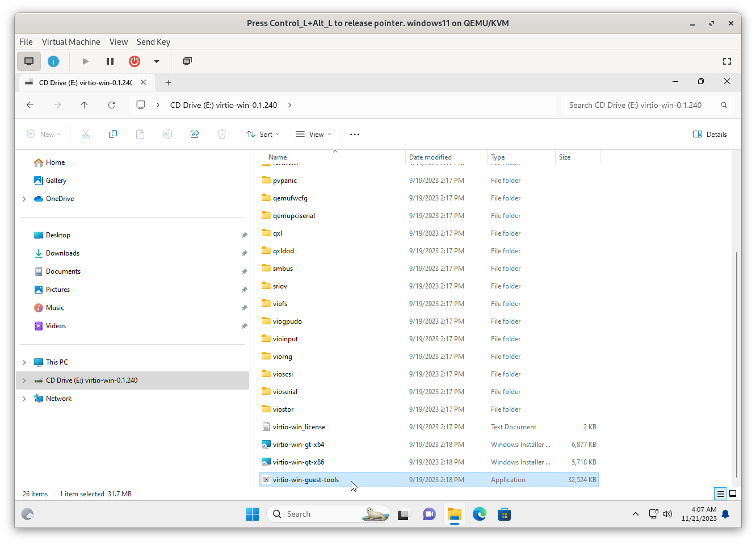Click the taskbar Search box

(x=328, y=514)
